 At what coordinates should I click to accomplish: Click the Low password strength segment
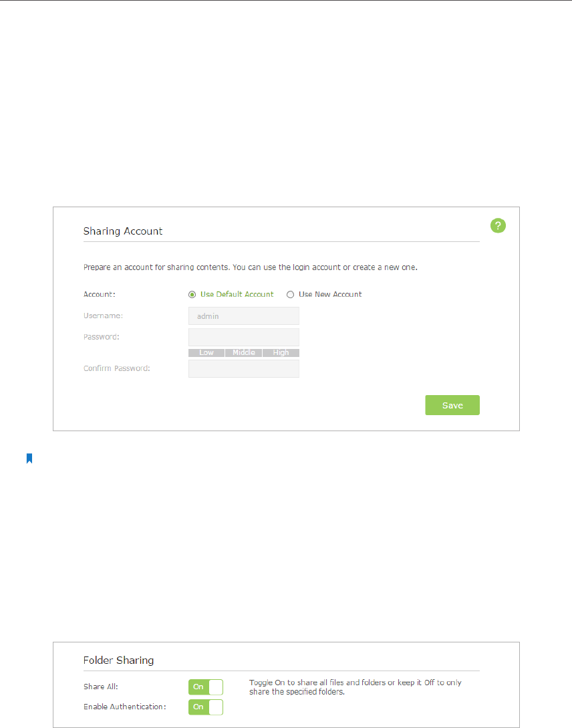click(206, 353)
